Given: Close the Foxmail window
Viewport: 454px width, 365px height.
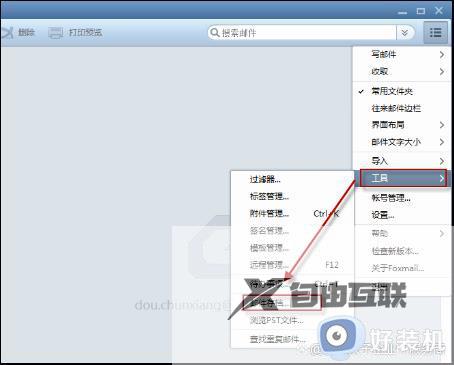Looking at the screenshot, I should pos(439,11).
